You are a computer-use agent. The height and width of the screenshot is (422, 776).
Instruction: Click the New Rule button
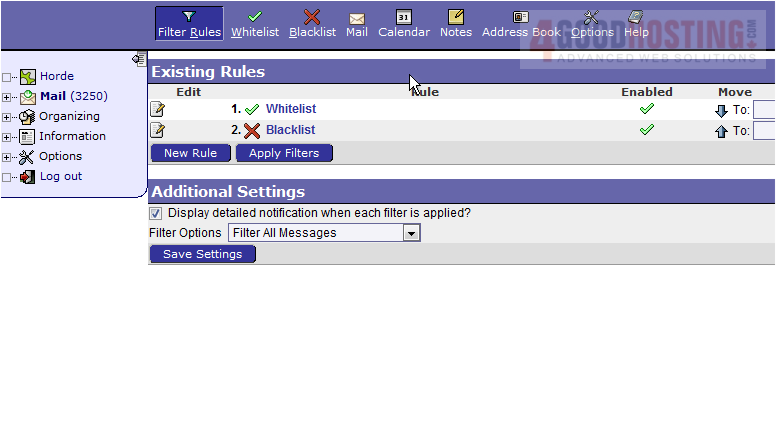tap(190, 153)
